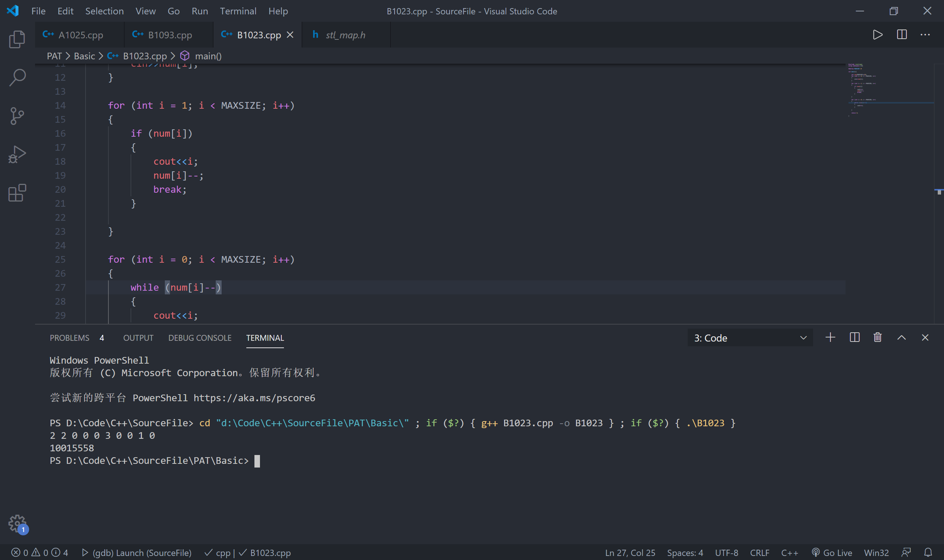
Task: Open editor More Actions ellipsis menu
Action: [925, 35]
